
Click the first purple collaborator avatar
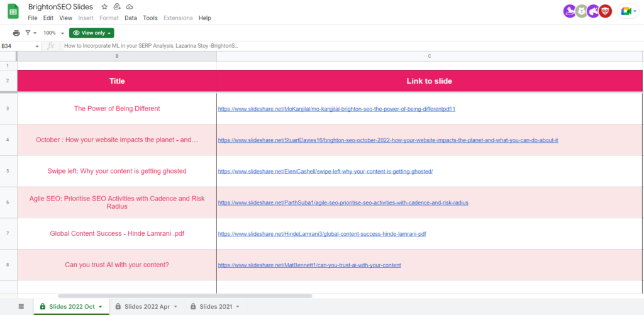coord(569,11)
